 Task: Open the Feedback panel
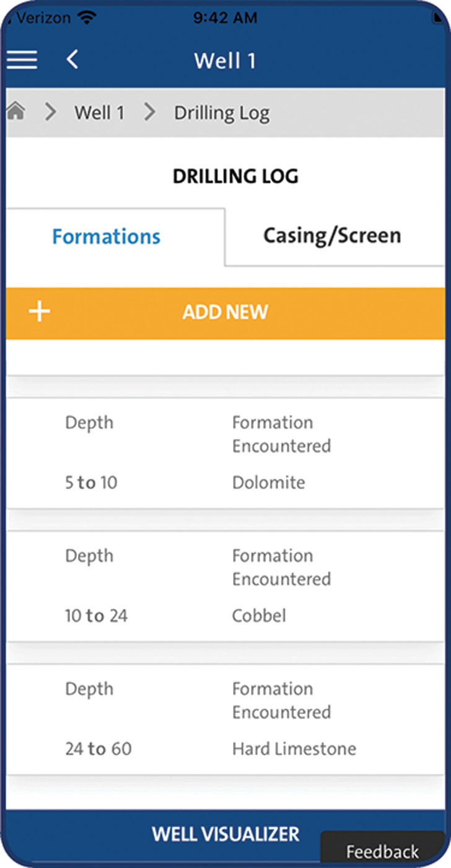382,851
